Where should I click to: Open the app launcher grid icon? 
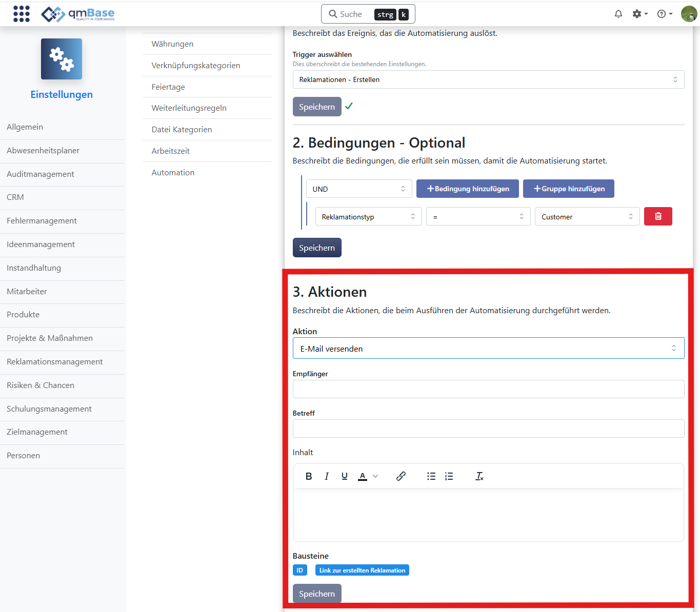click(21, 14)
